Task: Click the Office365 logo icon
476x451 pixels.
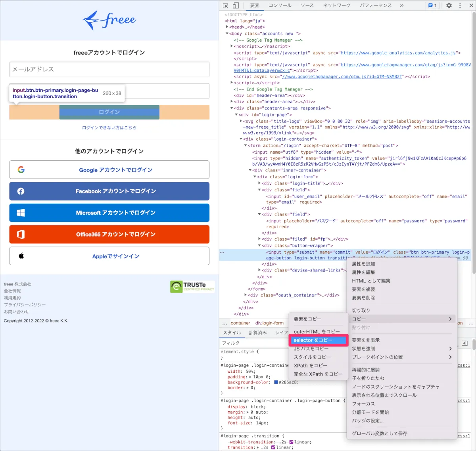Action: (21, 234)
